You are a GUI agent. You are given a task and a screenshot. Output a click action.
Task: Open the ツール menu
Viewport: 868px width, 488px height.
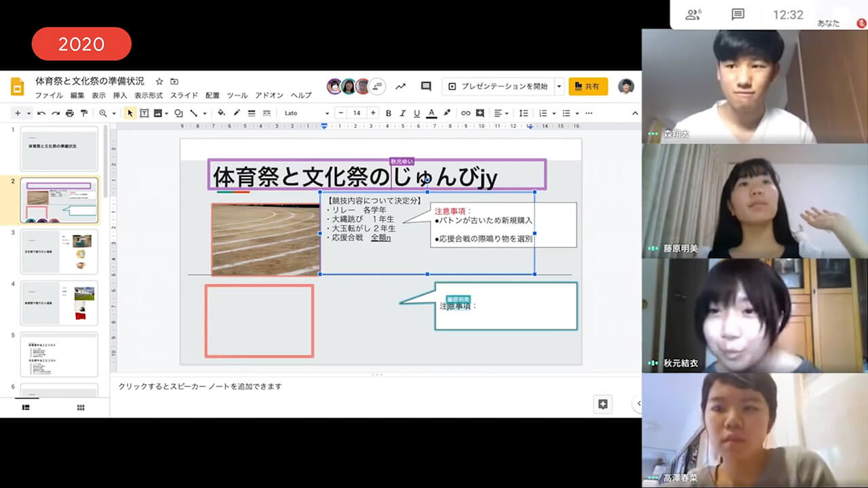click(x=237, y=96)
